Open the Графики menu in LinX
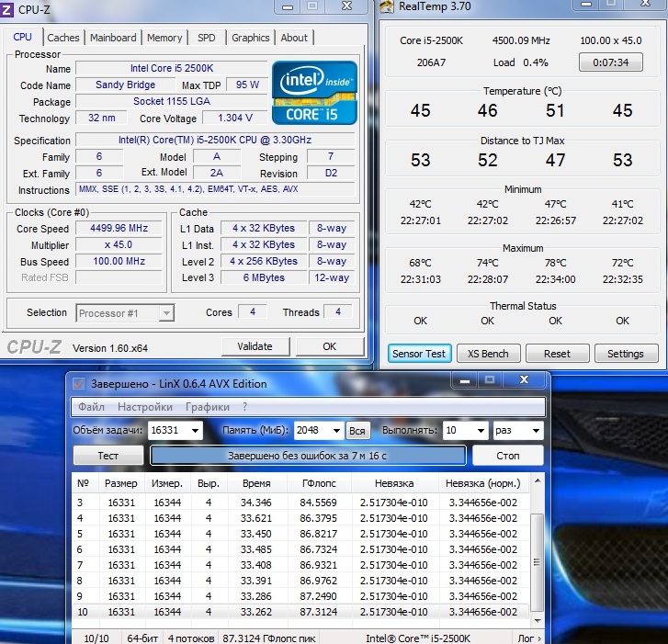The width and height of the screenshot is (668, 644). 208,407
